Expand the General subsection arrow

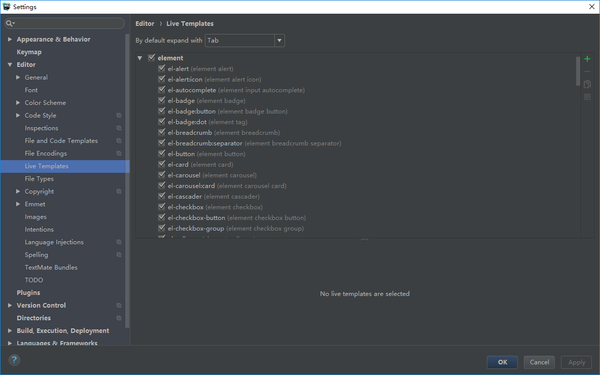pos(18,77)
